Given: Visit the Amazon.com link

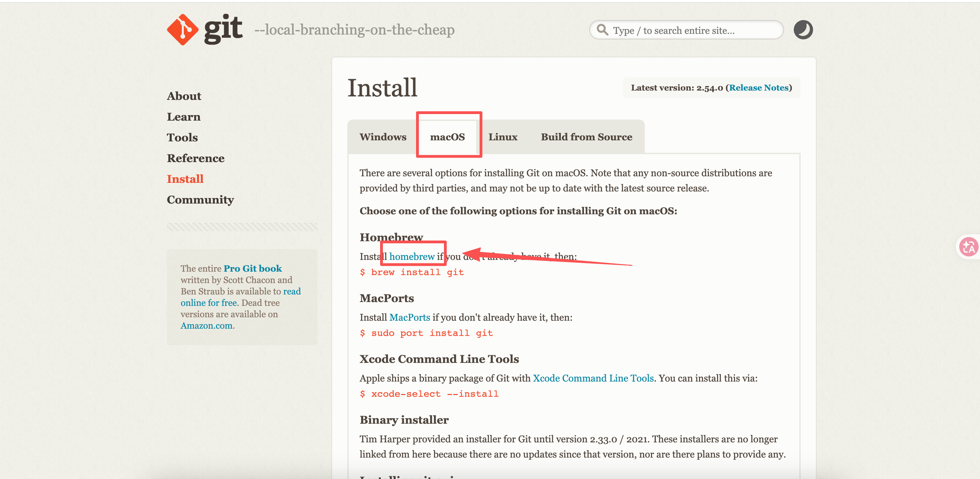Looking at the screenshot, I should 206,326.
